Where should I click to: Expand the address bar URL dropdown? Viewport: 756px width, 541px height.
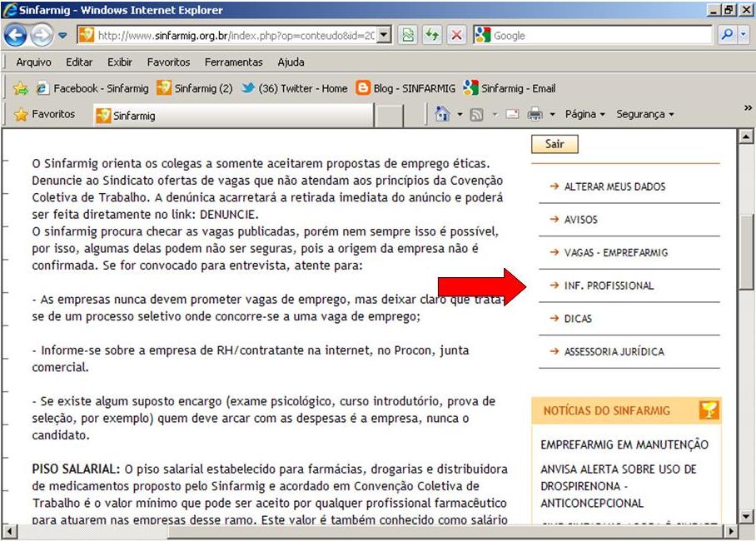point(384,35)
